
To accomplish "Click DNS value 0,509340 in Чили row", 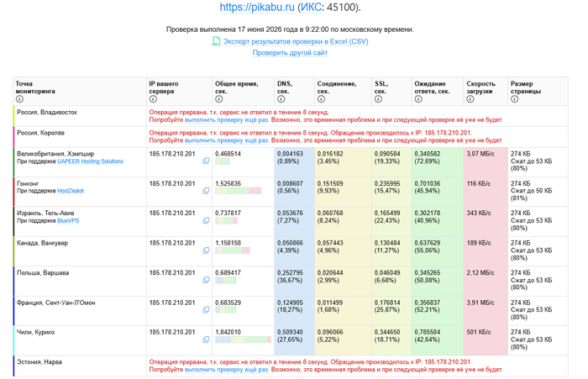I will [x=291, y=332].
